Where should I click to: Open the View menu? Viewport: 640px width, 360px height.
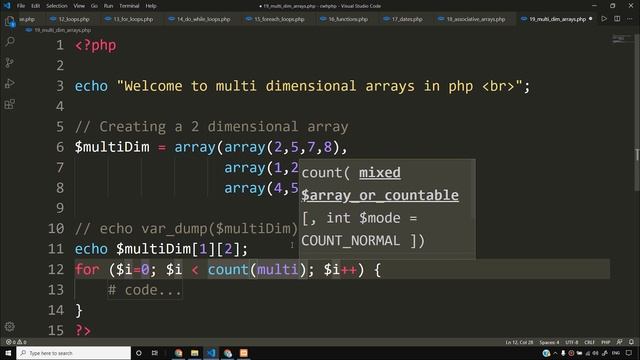[x=79, y=6]
